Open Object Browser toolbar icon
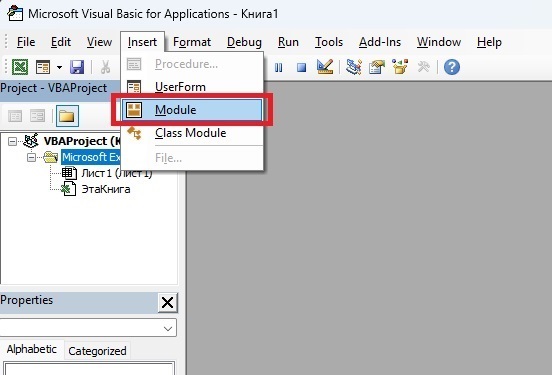Screen dimensions: 552x375 click(400, 67)
